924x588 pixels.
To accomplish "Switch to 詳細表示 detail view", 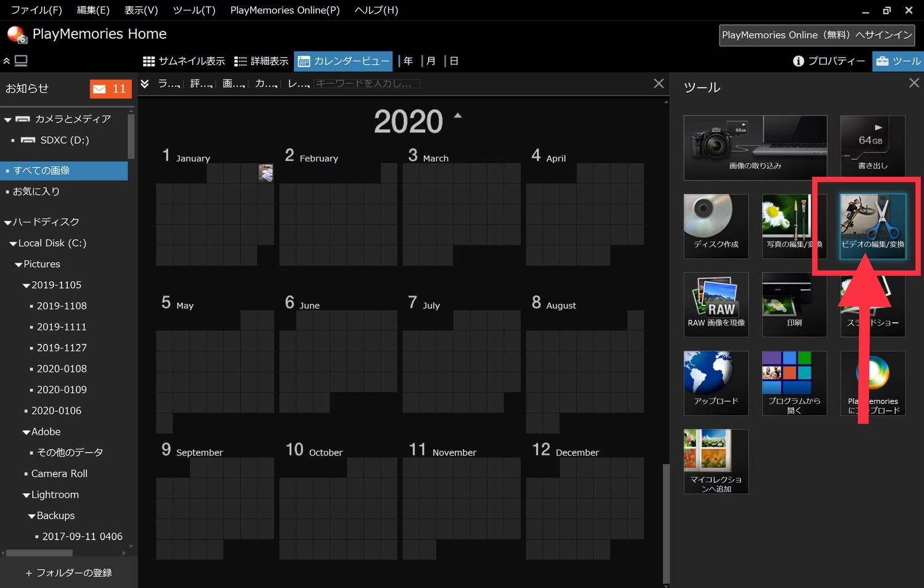I will click(x=261, y=61).
